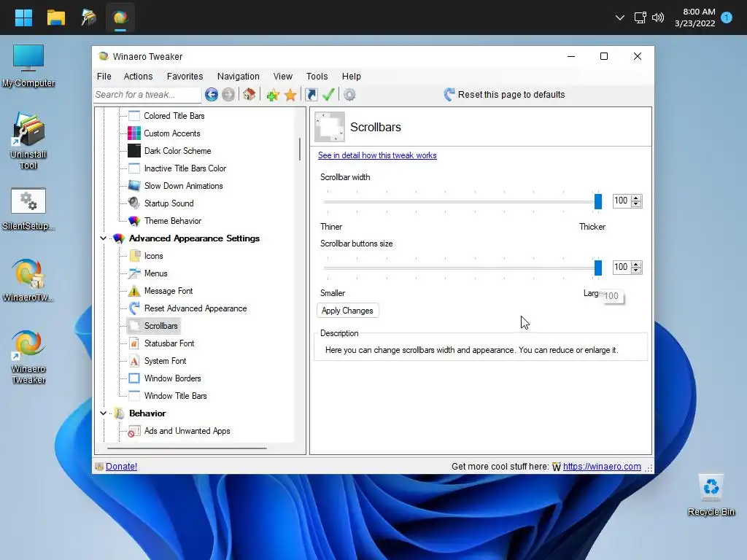The image size is (747, 560).
Task: Open settings gear icon in toolbar
Action: click(349, 95)
